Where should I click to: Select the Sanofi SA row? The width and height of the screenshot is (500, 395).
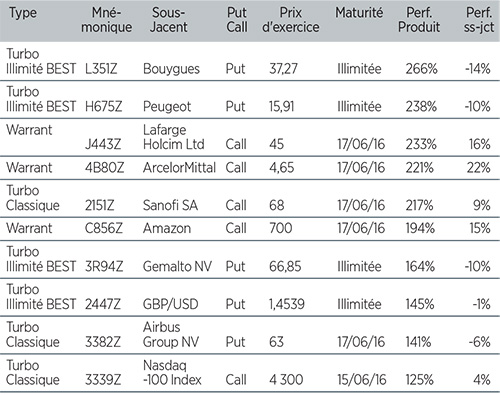(250, 198)
